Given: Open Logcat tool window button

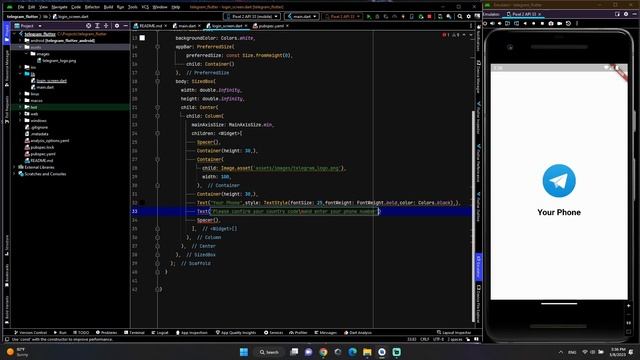Looking at the screenshot, I should [160, 333].
